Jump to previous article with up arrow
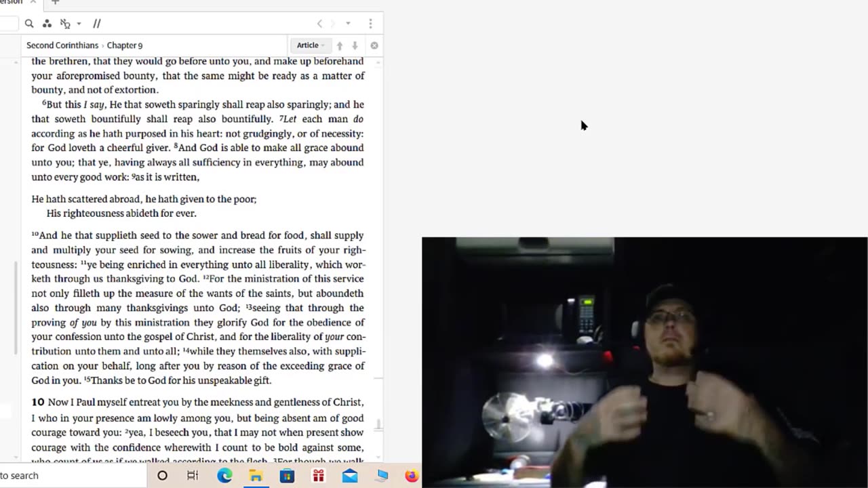The image size is (868, 488). click(340, 45)
